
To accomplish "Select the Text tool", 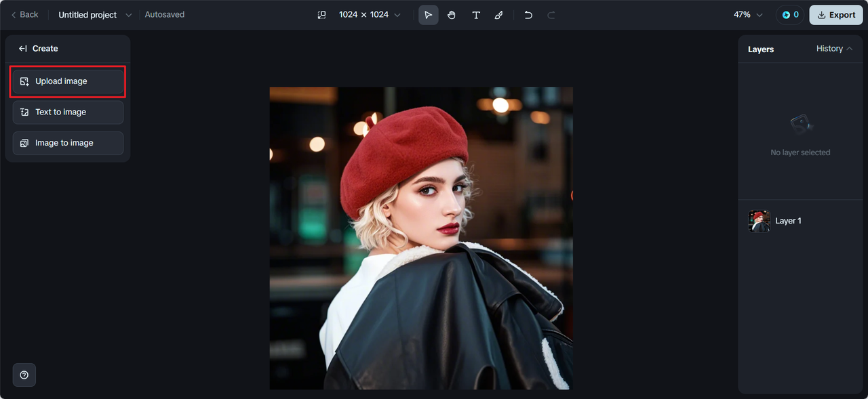I will coord(476,15).
